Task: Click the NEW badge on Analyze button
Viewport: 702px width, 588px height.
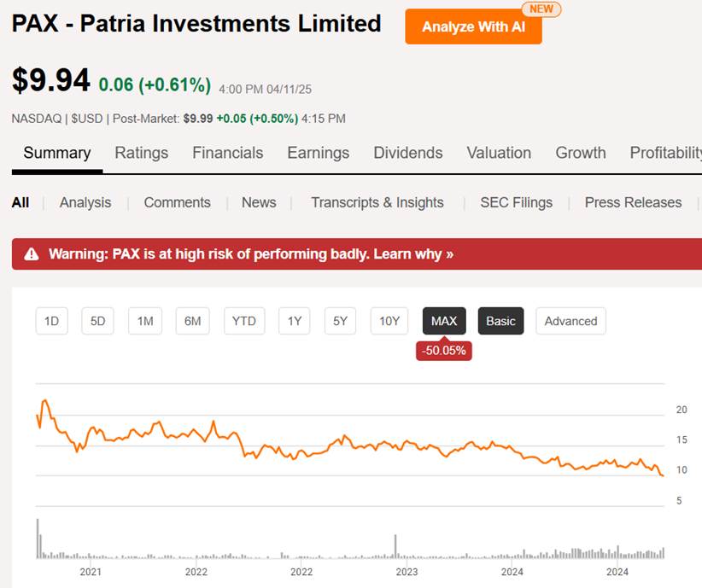Action: coord(541,9)
